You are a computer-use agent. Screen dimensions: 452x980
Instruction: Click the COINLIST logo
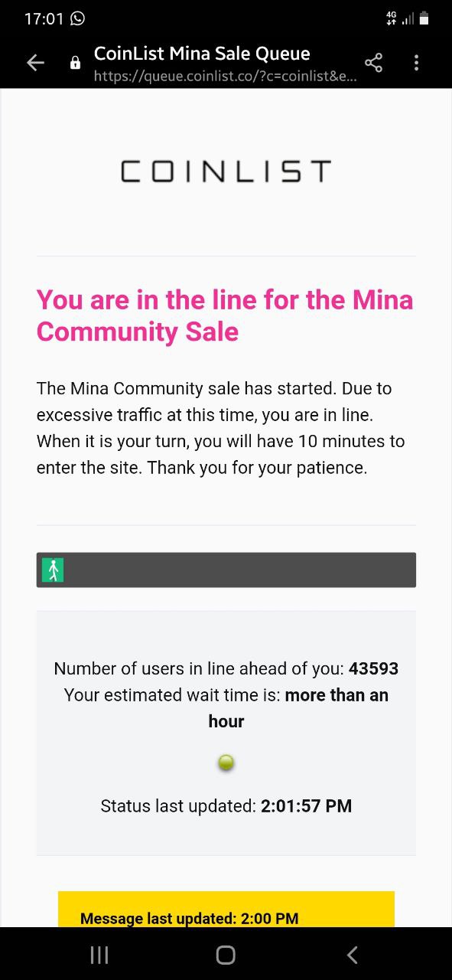tap(226, 171)
